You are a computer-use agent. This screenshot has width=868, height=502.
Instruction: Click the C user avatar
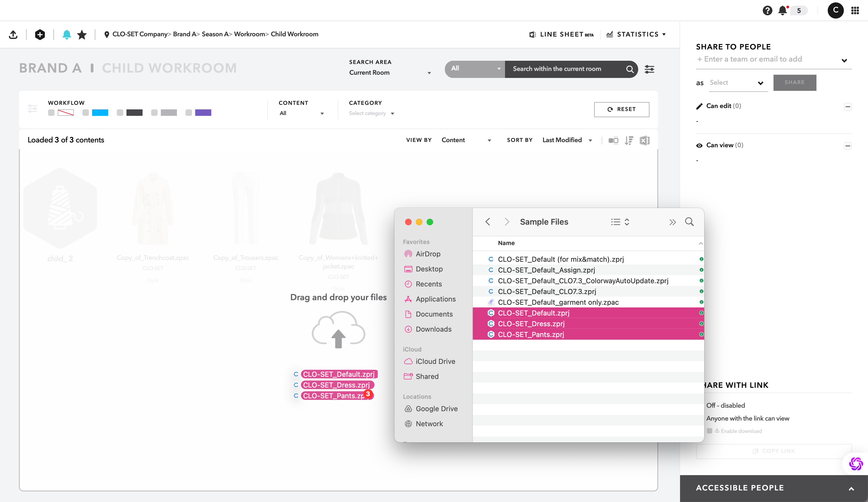835,10
